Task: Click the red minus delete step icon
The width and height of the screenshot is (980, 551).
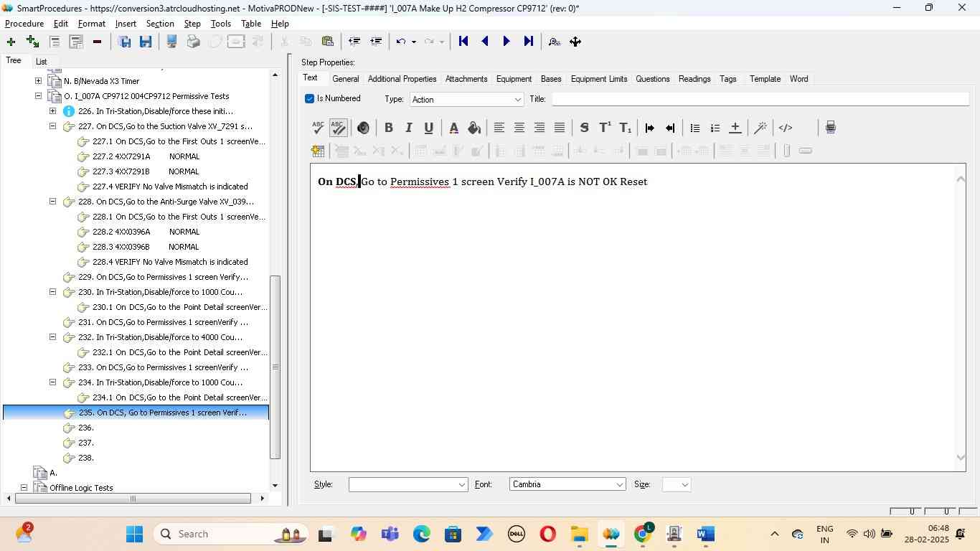Action: (x=97, y=42)
